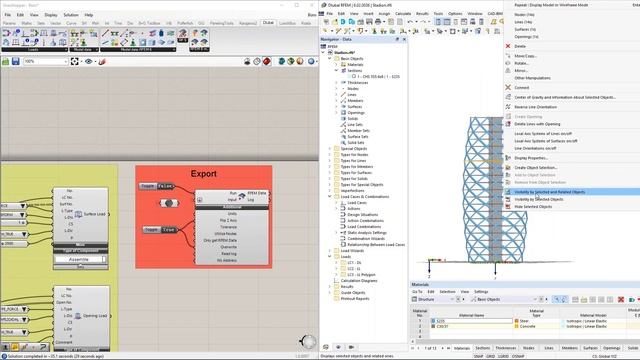Open the Materials panel Settings menu
The height and width of the screenshot is (360, 640).
click(x=481, y=292)
